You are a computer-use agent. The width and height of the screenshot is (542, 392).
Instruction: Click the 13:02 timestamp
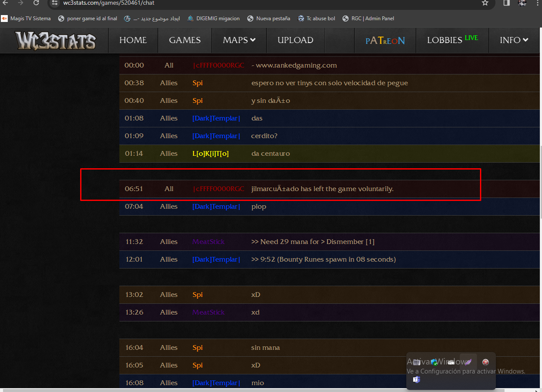point(134,295)
